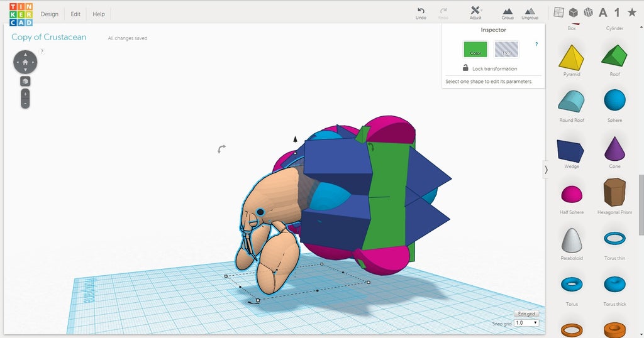The height and width of the screenshot is (338, 644).
Task: Click the curved rotation handle arrow
Action: (x=221, y=149)
